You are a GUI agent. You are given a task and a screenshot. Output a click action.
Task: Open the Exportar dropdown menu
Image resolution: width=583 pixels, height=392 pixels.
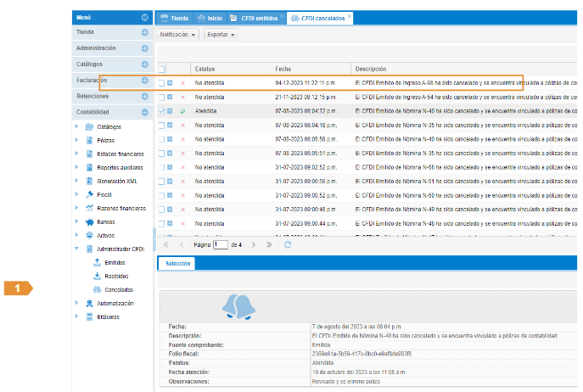221,35
